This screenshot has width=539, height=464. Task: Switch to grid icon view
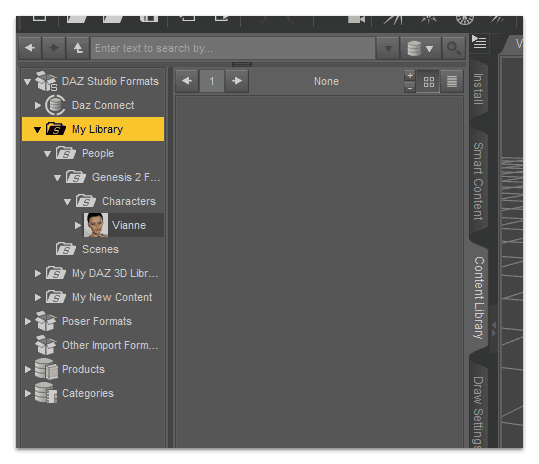pos(428,82)
